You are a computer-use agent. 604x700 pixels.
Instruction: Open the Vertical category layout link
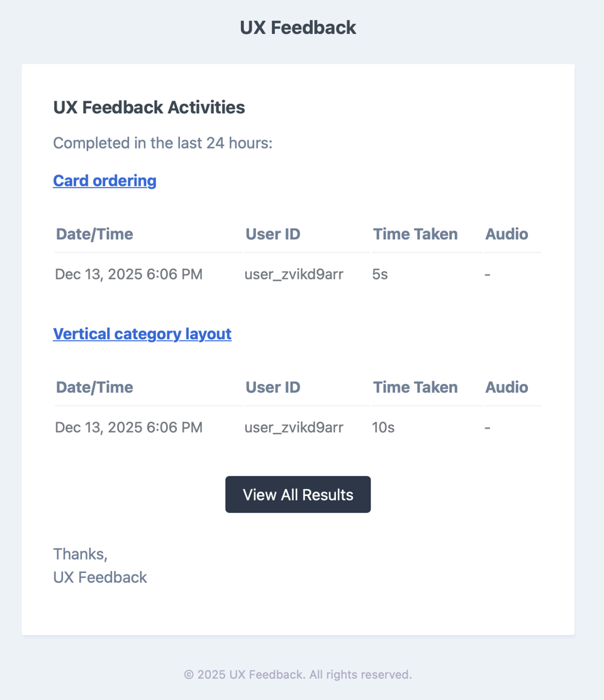coord(142,334)
